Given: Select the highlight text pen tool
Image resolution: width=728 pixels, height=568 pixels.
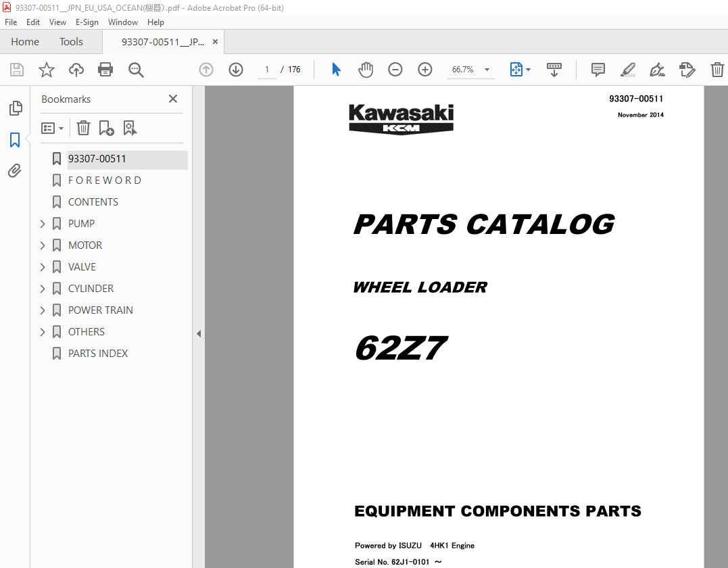Looking at the screenshot, I should 628,70.
